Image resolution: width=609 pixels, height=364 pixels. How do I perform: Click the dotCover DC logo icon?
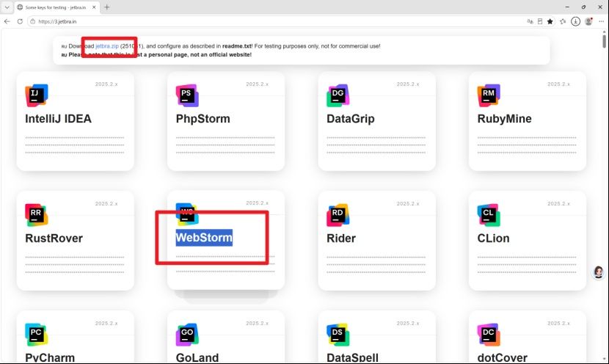(x=489, y=335)
